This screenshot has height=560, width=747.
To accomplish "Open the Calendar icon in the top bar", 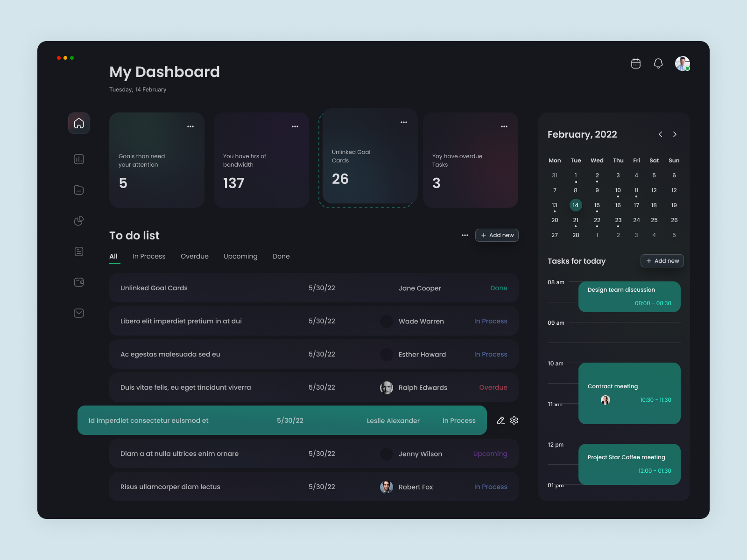I will (635, 63).
